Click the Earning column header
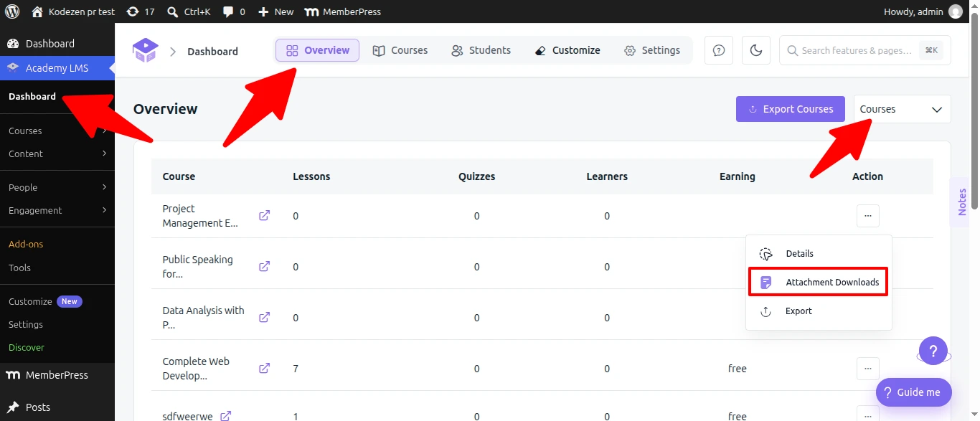Screen dimensions: 980x421 (737, 176)
